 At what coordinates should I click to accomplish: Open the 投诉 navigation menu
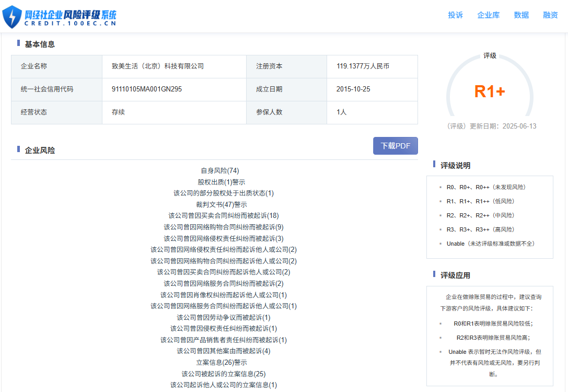click(x=455, y=15)
